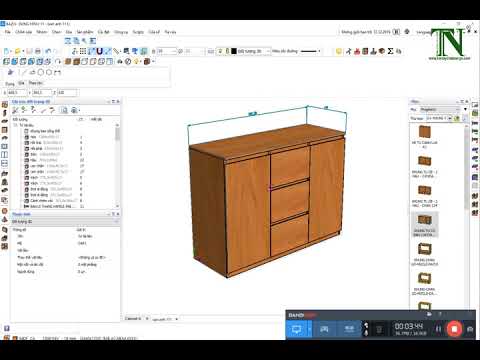Click the Sigma summary icon
The height and width of the screenshot is (360, 480).
coord(390,51)
